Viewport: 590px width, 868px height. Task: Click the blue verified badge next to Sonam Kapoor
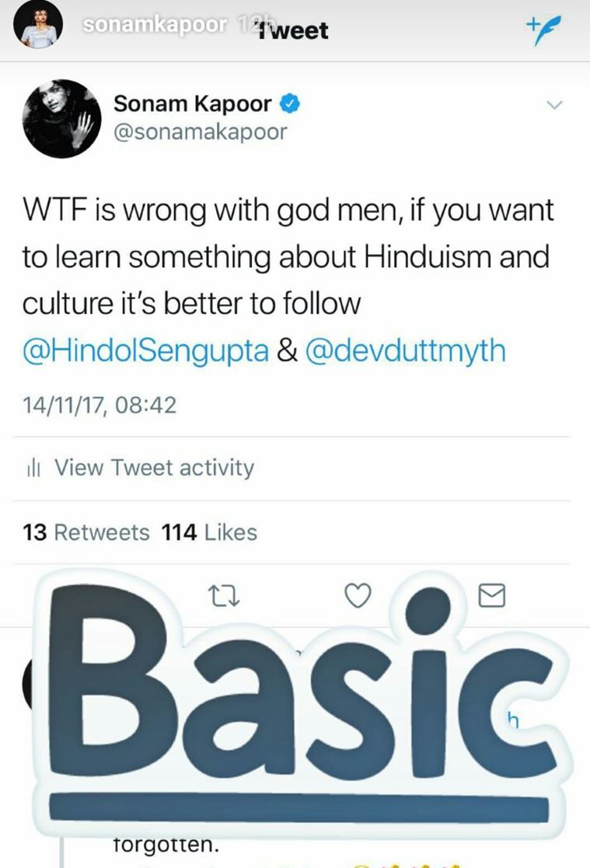[x=290, y=103]
